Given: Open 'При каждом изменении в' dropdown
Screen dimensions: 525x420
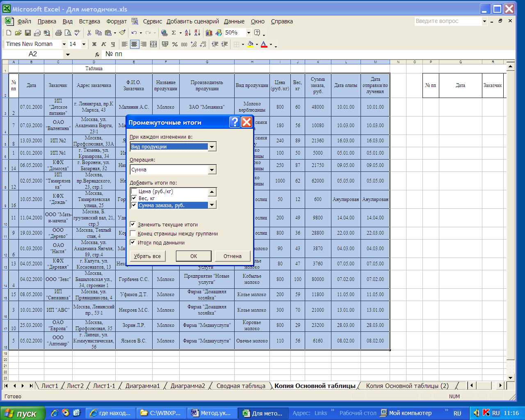Looking at the screenshot, I should [212, 147].
